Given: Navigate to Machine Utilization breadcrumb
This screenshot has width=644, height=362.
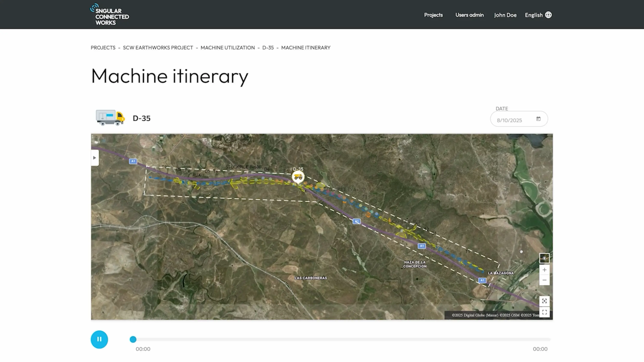Looking at the screenshot, I should 228,48.
